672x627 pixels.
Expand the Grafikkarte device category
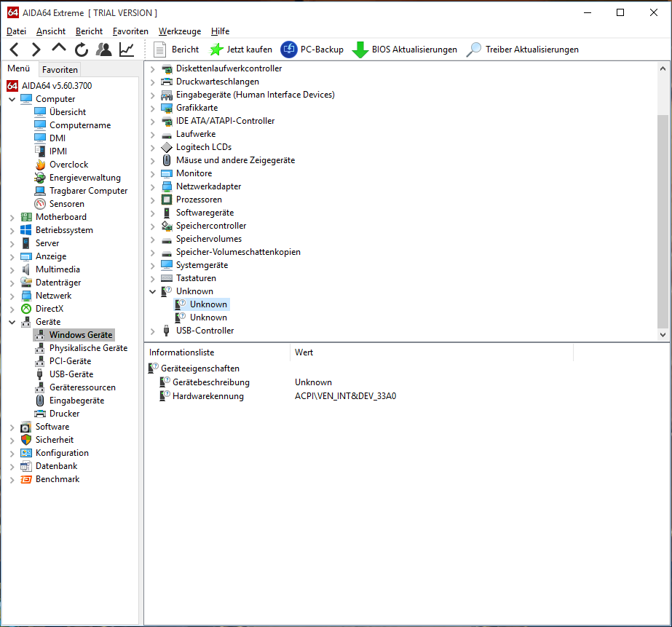click(153, 108)
